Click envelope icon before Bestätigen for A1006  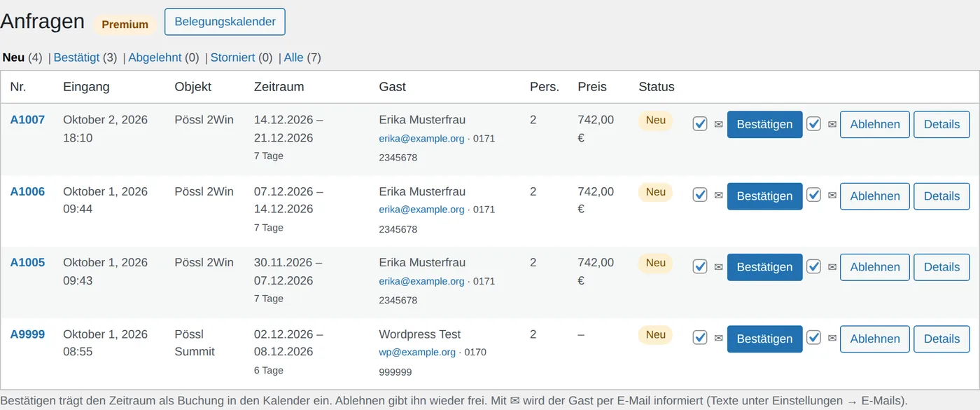click(x=718, y=196)
